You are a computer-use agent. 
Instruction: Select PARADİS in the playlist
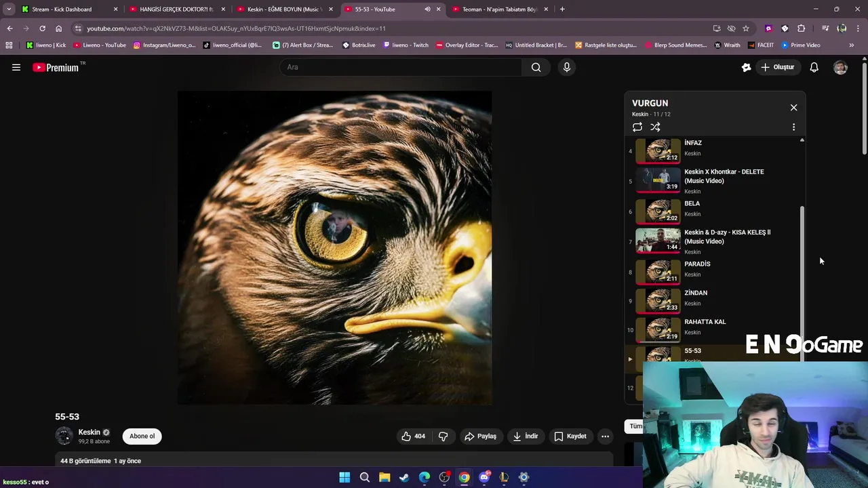(712, 271)
